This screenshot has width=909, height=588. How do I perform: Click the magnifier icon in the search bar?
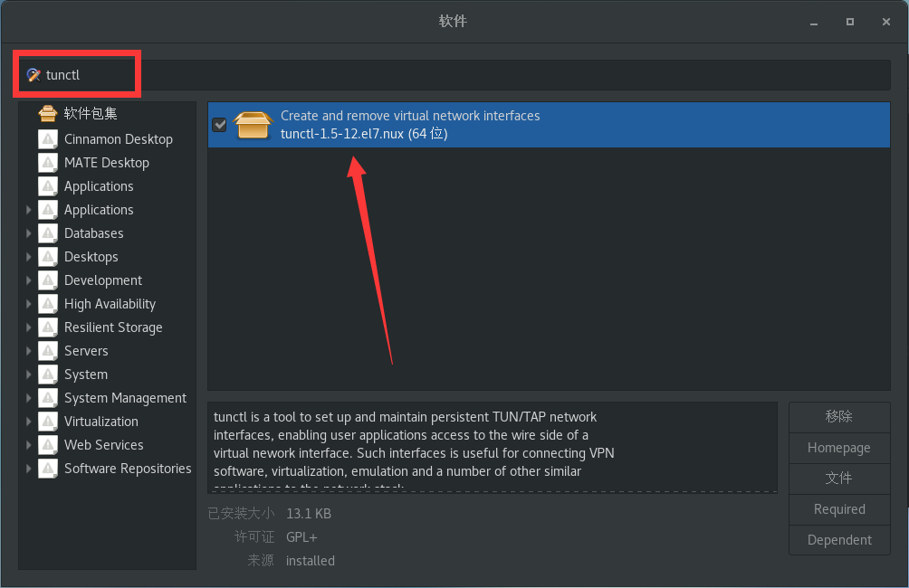33,74
